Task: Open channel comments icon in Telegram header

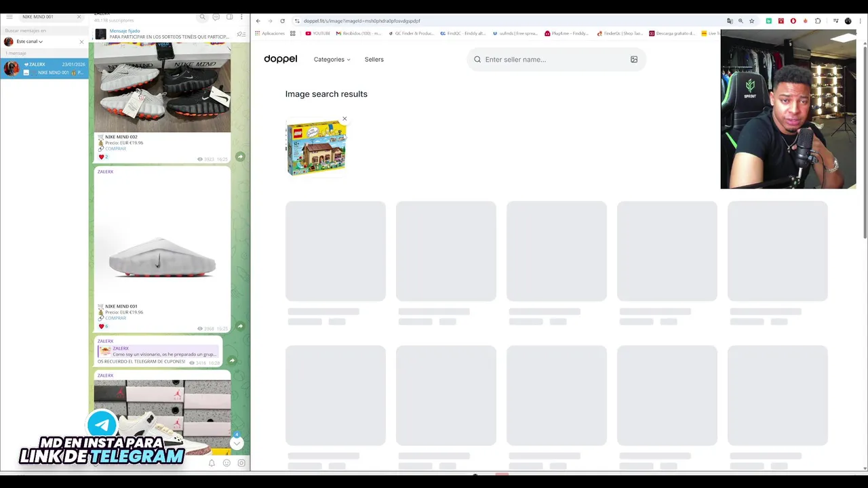Action: coord(216,17)
